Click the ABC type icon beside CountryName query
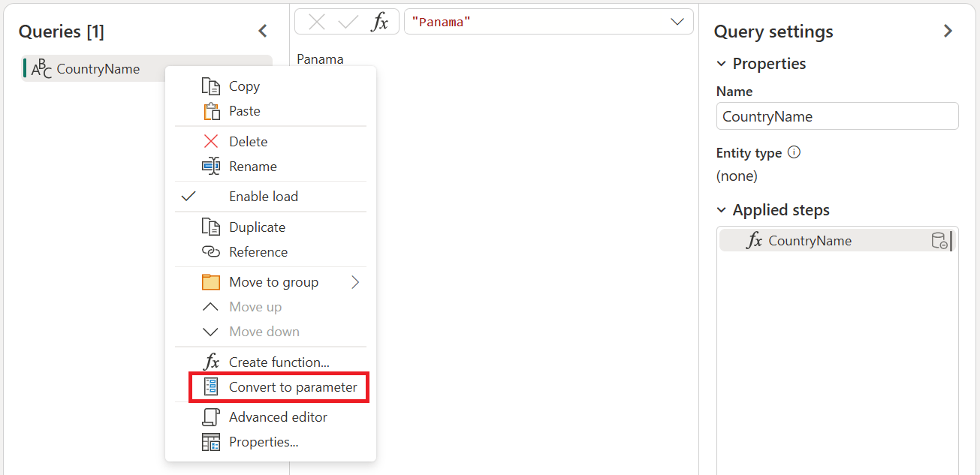The image size is (980, 475). coord(41,68)
